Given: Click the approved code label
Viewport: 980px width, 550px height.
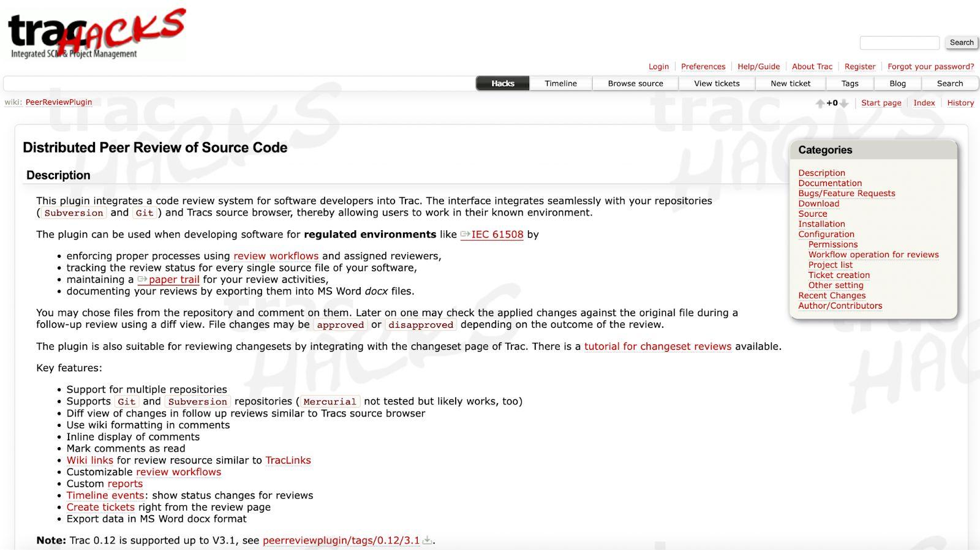Looking at the screenshot, I should pyautogui.click(x=340, y=325).
